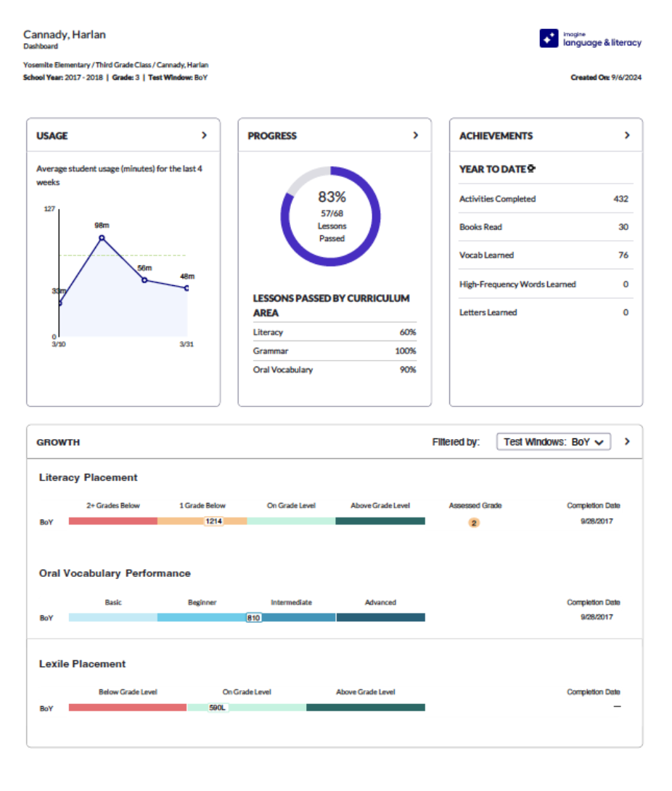
Task: Click the light blue Basic vocabulary segment
Action: coord(113,618)
